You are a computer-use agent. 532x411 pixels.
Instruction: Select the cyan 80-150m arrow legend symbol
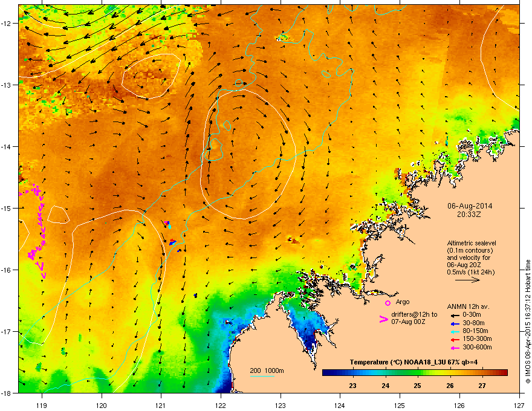point(455,331)
